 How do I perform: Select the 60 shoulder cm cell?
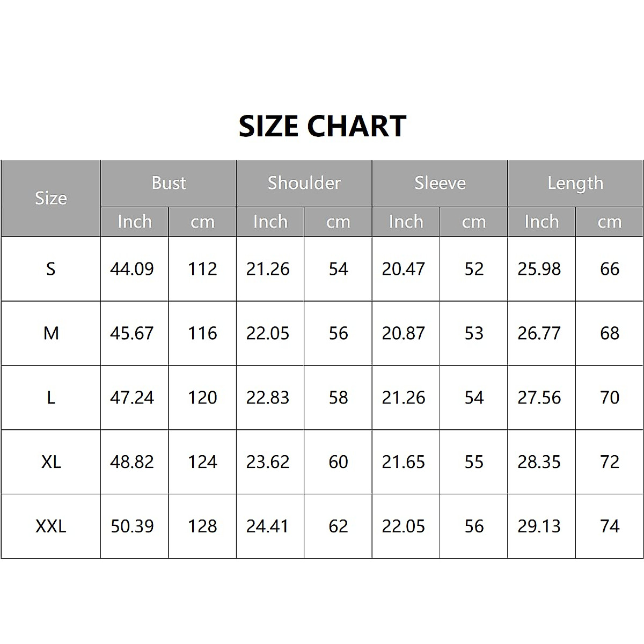(x=338, y=462)
